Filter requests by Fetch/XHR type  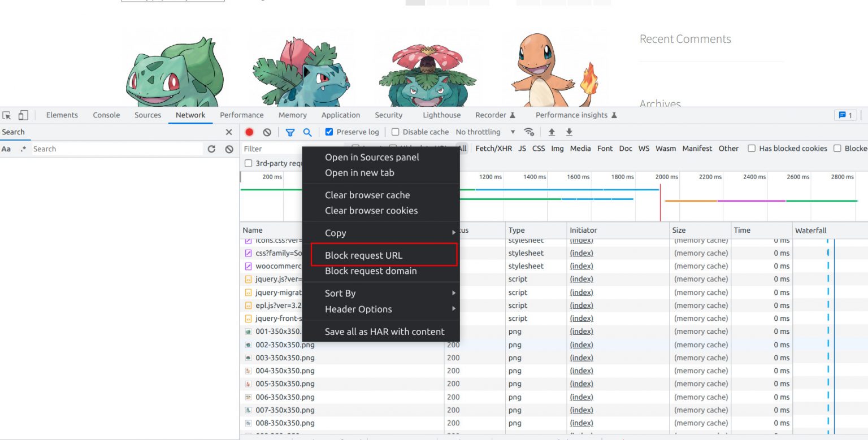pos(493,149)
